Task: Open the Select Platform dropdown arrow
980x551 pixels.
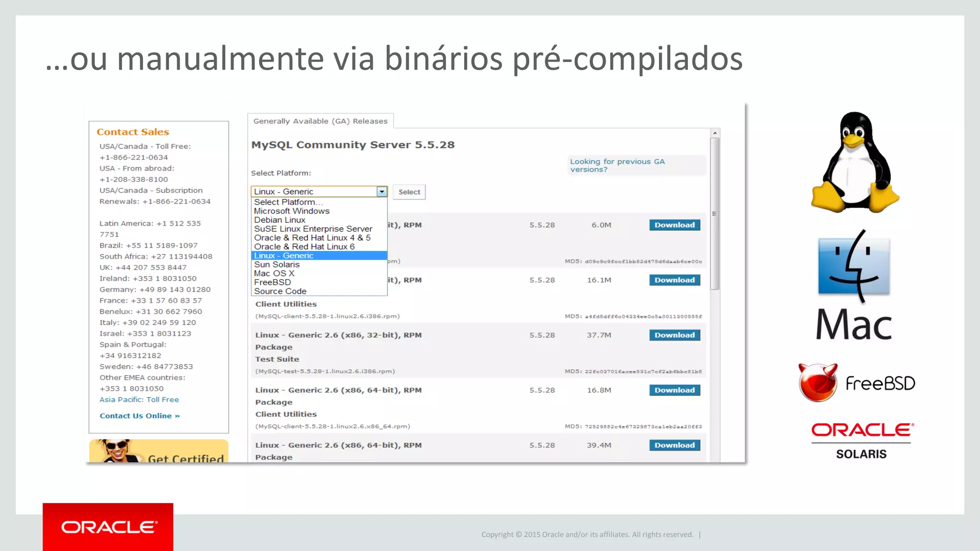Action: 381,192
